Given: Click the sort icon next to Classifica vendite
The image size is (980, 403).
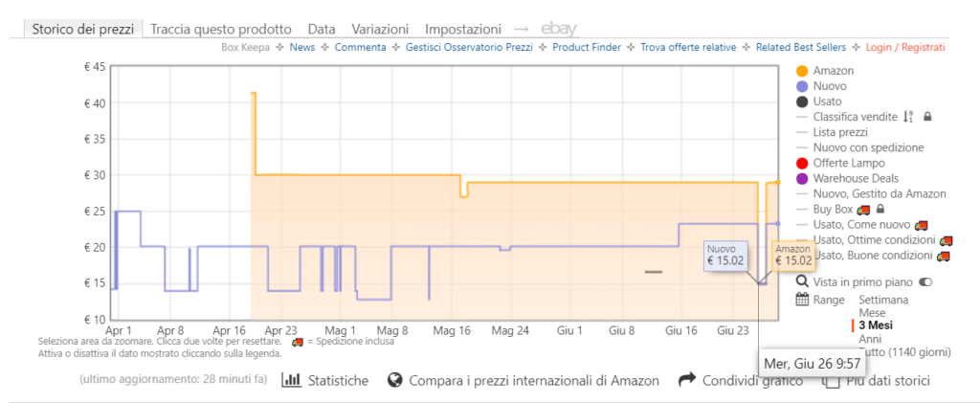Looking at the screenshot, I should [909, 117].
